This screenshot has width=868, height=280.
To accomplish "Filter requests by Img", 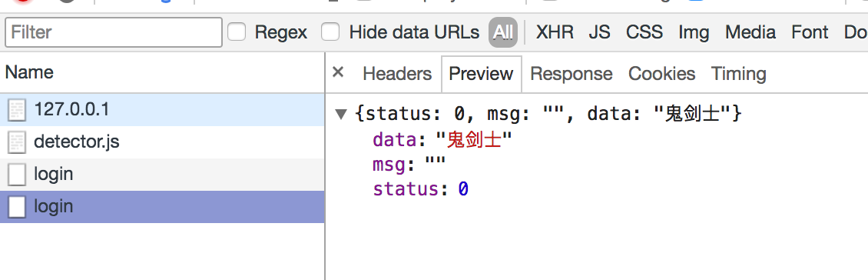I will (694, 33).
